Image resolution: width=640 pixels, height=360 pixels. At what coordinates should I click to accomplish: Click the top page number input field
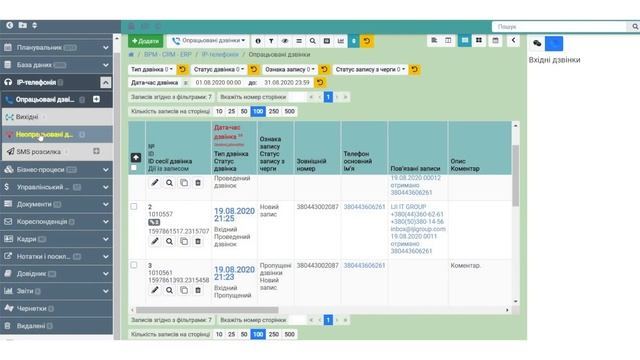[298, 97]
